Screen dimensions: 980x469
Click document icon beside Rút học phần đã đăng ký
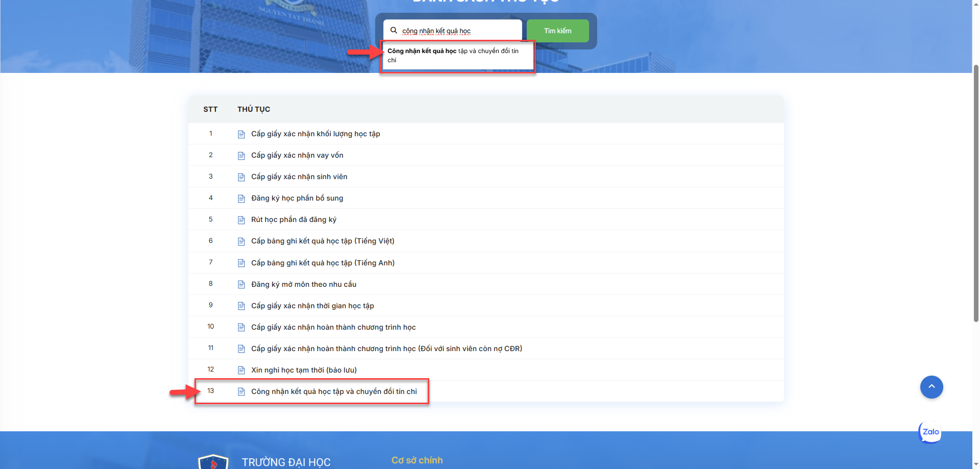241,220
